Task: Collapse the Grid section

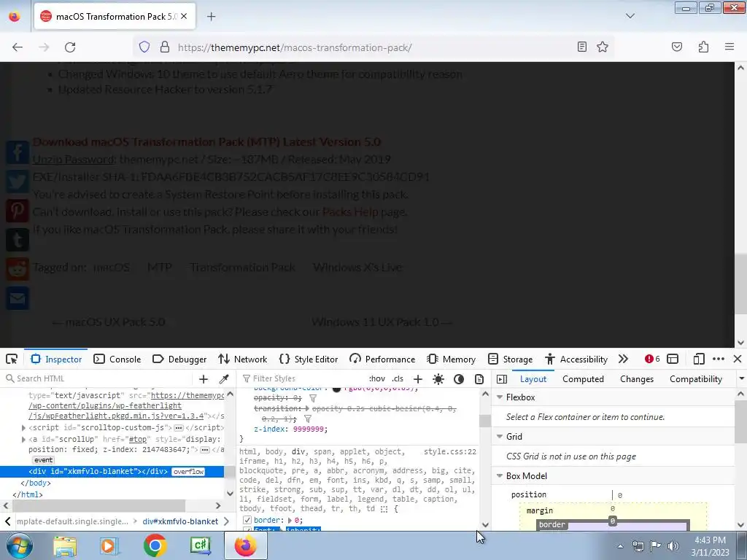Action: coord(500,437)
